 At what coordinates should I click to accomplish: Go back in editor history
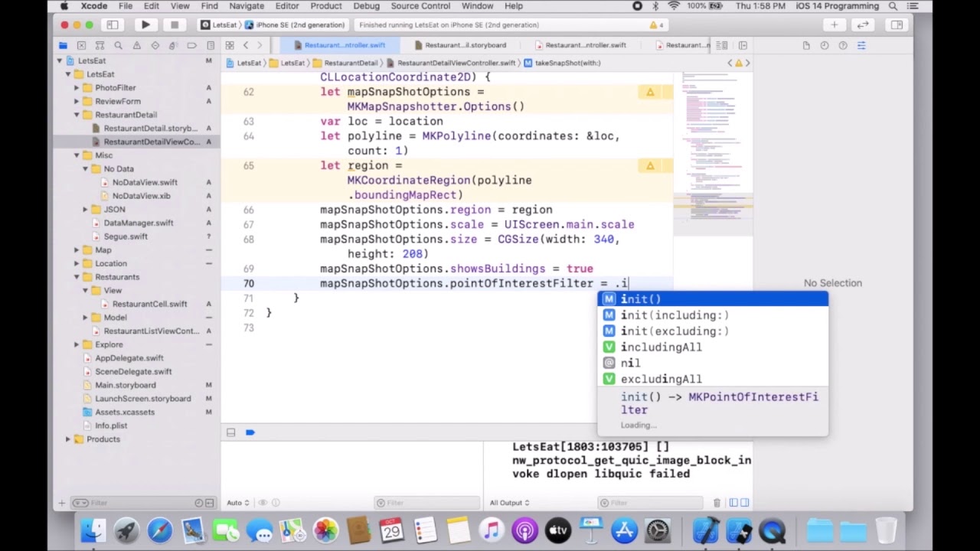coord(245,45)
